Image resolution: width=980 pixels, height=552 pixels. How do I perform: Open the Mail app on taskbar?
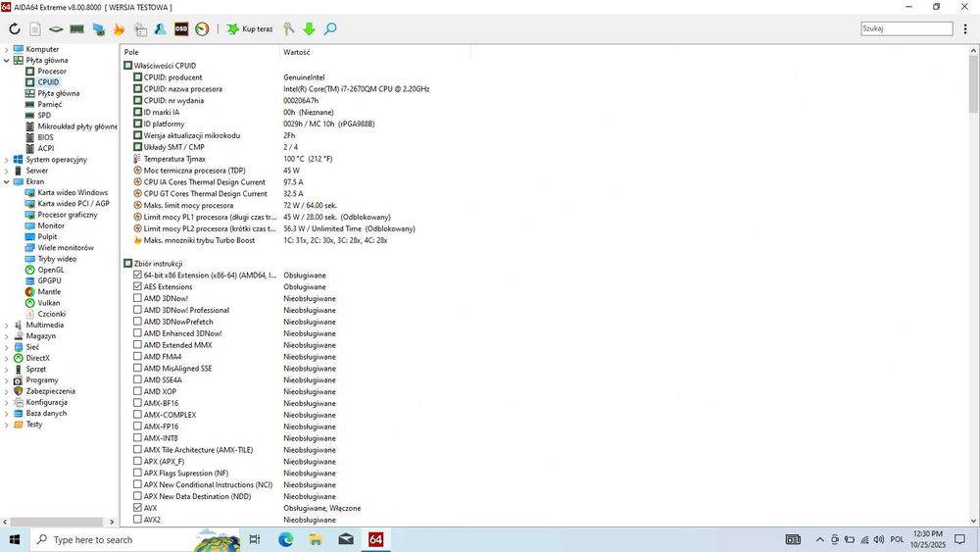(x=346, y=539)
